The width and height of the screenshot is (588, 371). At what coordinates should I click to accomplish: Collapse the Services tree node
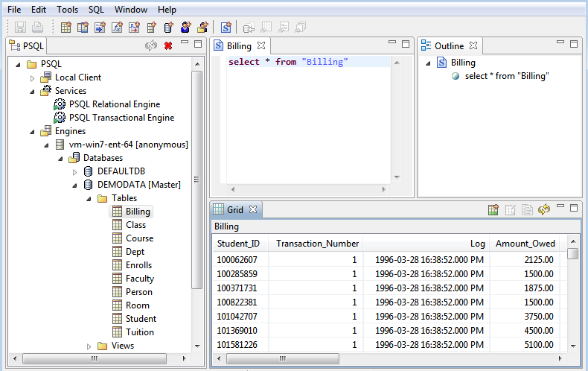[32, 92]
